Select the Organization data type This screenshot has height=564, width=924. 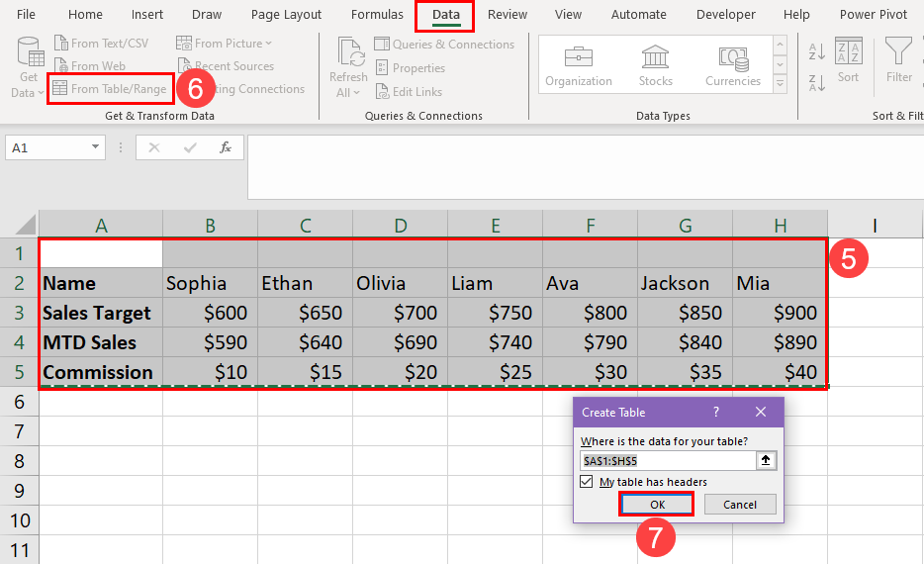pyautogui.click(x=578, y=65)
